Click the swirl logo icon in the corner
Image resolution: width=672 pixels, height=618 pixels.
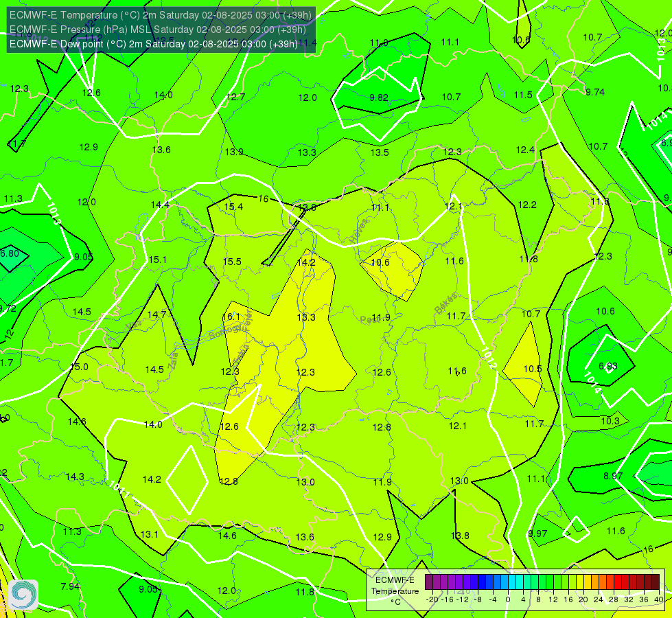point(23,595)
